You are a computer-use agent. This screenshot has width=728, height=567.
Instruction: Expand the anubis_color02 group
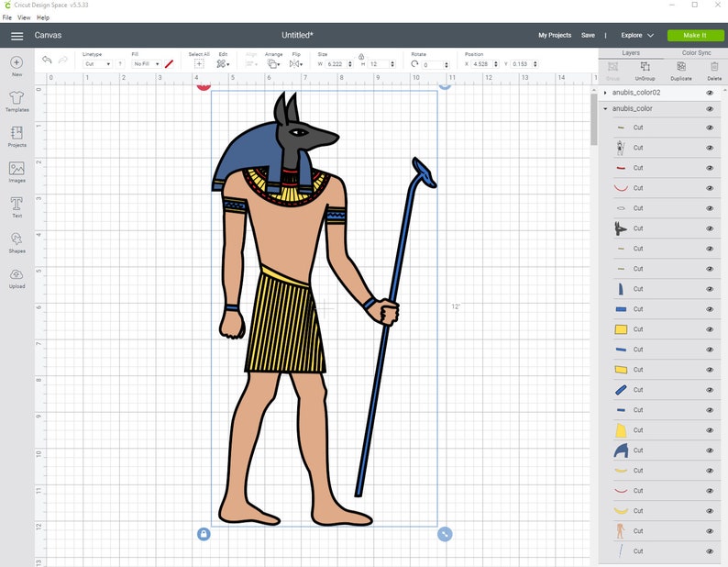[605, 93]
